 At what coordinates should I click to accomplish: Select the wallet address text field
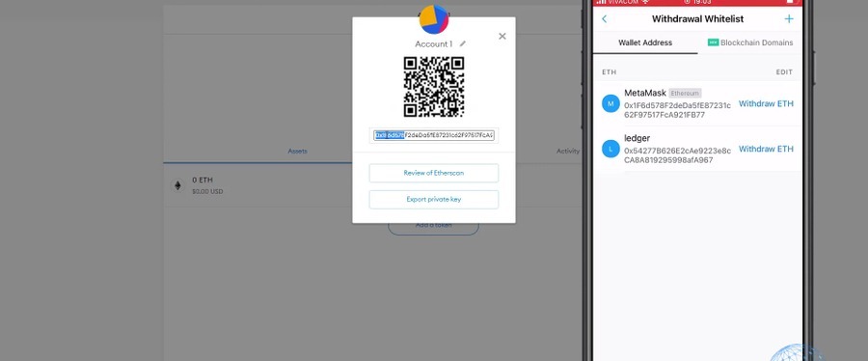pos(434,136)
